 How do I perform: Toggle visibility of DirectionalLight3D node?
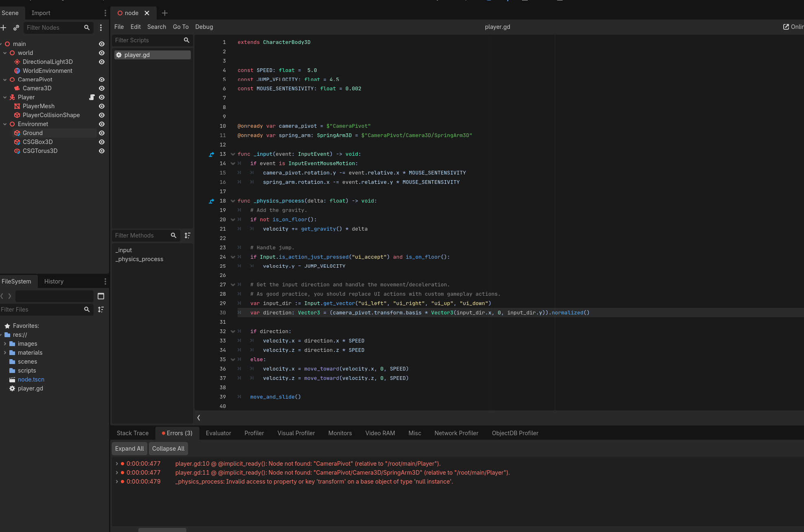tap(102, 62)
